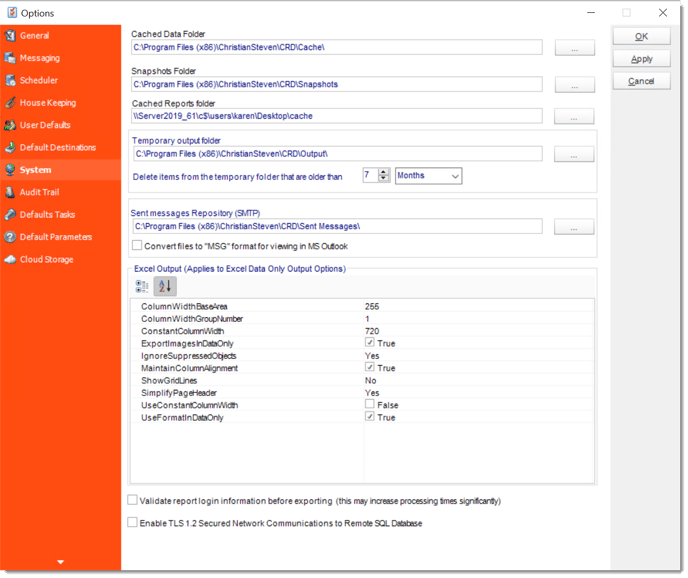Open the General section icon

pos(10,35)
